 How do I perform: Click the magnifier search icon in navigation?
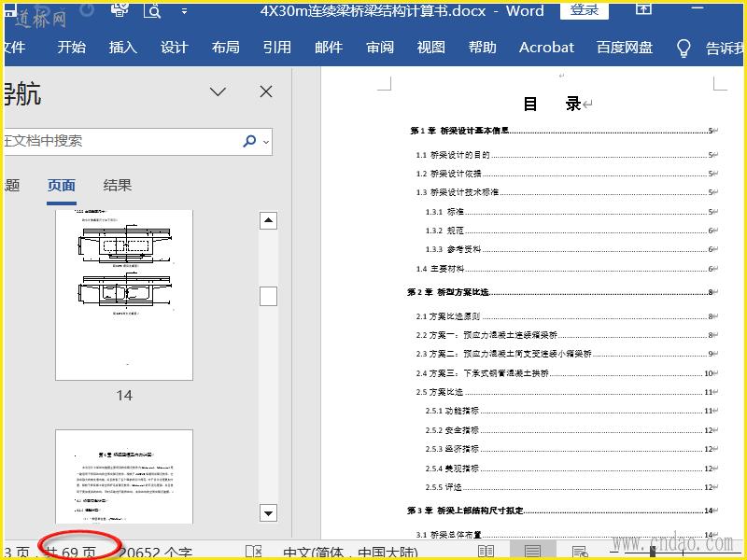point(249,141)
